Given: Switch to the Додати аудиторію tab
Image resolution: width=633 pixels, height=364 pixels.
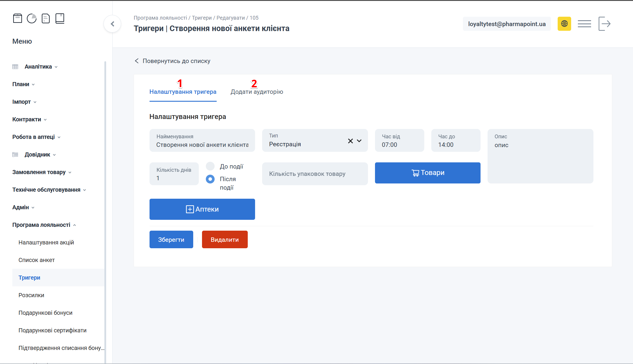Looking at the screenshot, I should [x=256, y=91].
